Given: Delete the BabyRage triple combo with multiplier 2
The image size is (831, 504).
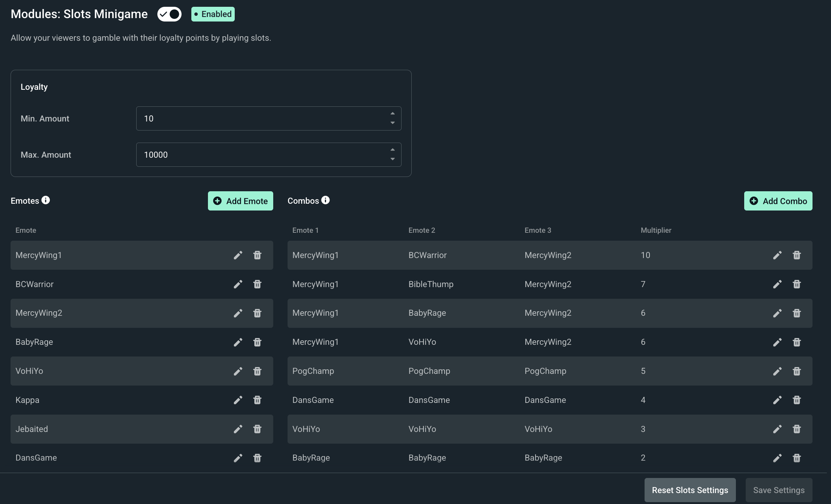Looking at the screenshot, I should [797, 458].
